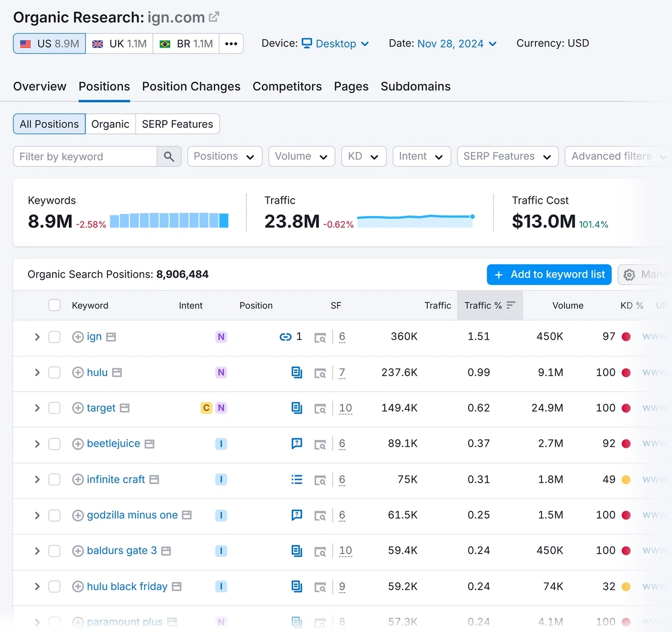Viewport: 672px width, 632px height.
Task: Select the BR 1.1M database button
Action: [x=186, y=44]
